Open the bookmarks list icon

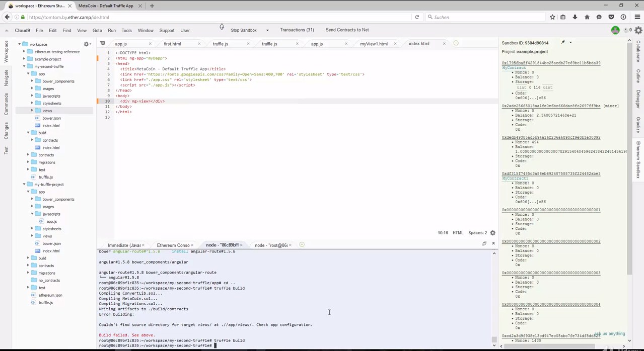(x=563, y=17)
